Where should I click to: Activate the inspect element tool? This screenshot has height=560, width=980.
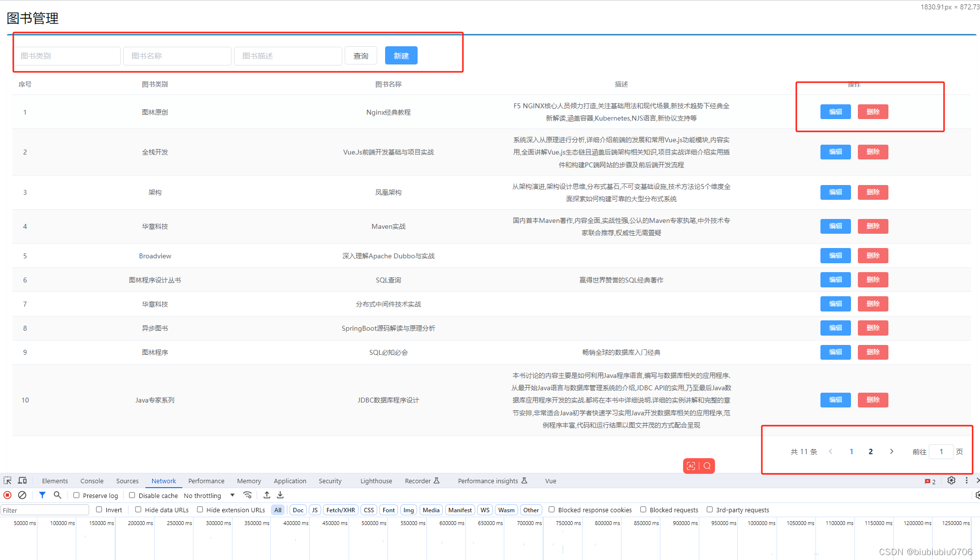pyautogui.click(x=7, y=481)
